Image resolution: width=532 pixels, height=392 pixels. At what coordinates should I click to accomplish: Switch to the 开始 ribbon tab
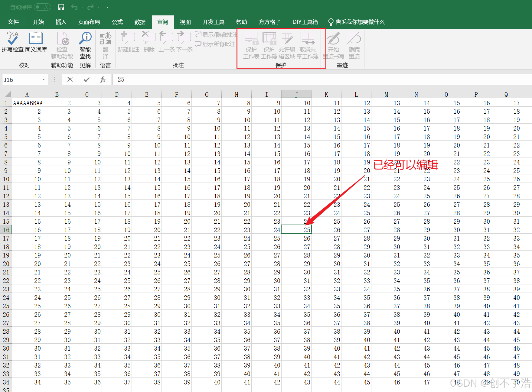click(x=38, y=22)
